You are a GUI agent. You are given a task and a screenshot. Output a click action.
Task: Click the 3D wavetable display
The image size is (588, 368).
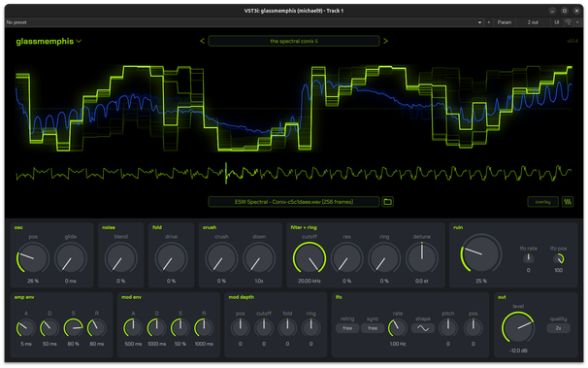pos(294,108)
